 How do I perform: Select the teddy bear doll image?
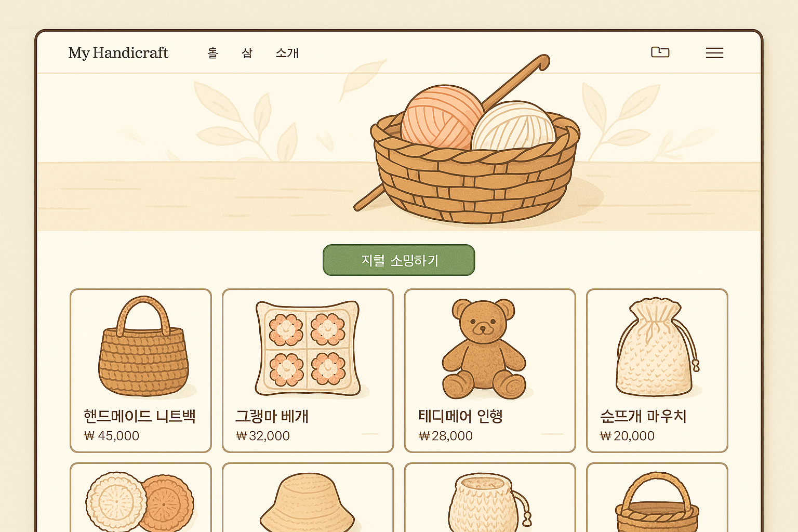(484, 349)
